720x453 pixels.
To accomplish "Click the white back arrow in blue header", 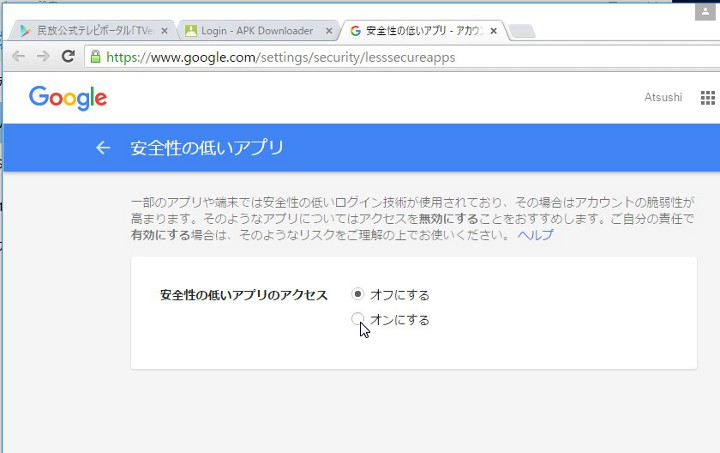I will [x=103, y=148].
